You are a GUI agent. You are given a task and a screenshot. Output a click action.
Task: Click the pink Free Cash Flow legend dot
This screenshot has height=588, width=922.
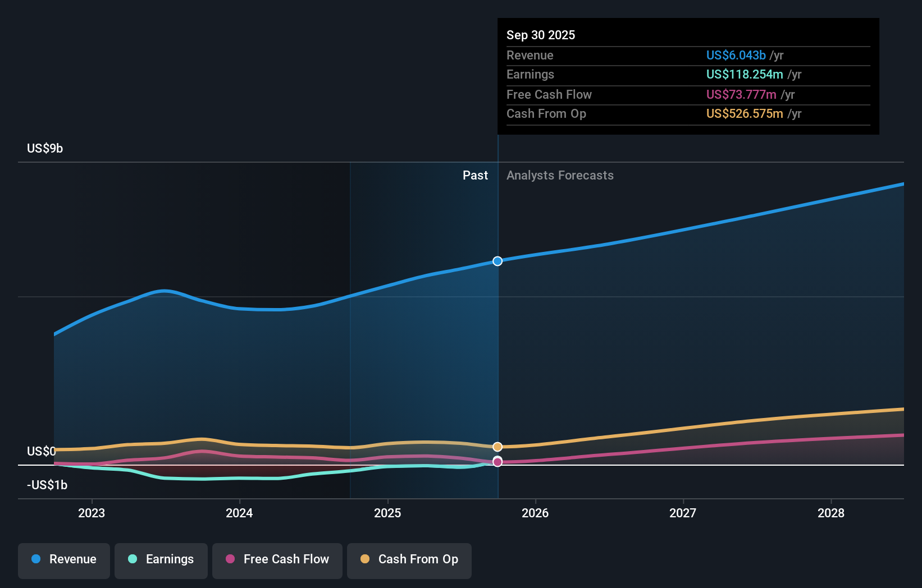coord(231,559)
